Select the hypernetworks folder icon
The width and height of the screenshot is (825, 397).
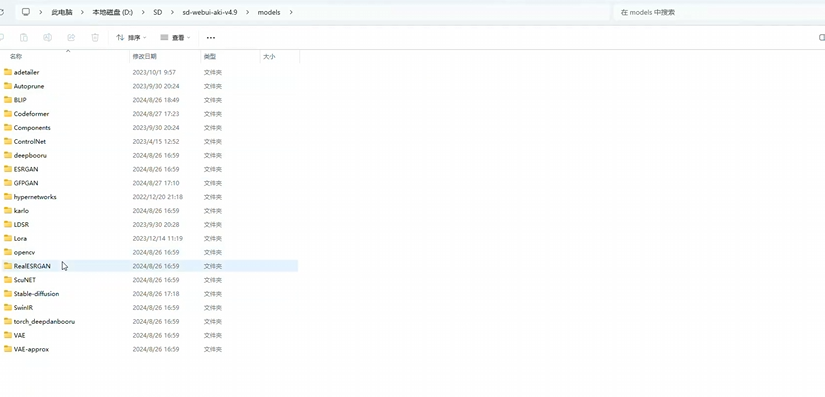(x=8, y=197)
